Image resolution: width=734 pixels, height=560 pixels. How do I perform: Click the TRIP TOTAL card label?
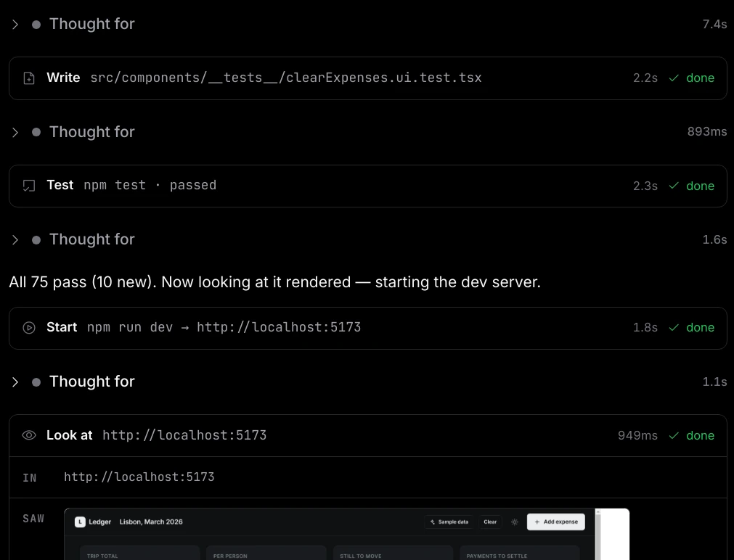click(x=102, y=556)
